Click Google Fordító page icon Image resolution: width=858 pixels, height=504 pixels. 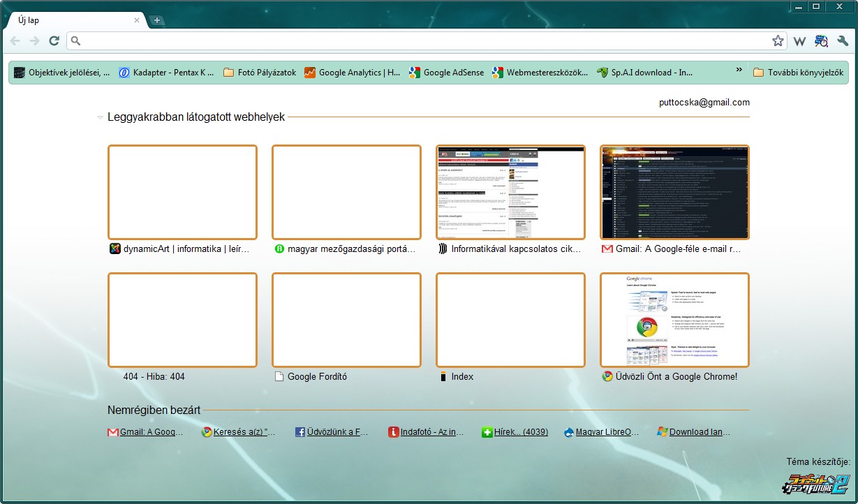pyautogui.click(x=280, y=377)
